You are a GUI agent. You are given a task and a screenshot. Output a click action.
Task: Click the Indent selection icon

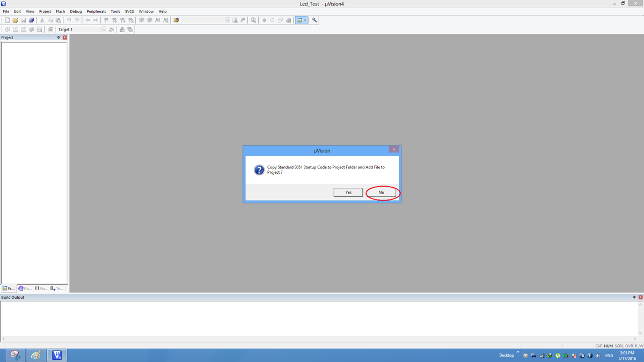(142, 20)
